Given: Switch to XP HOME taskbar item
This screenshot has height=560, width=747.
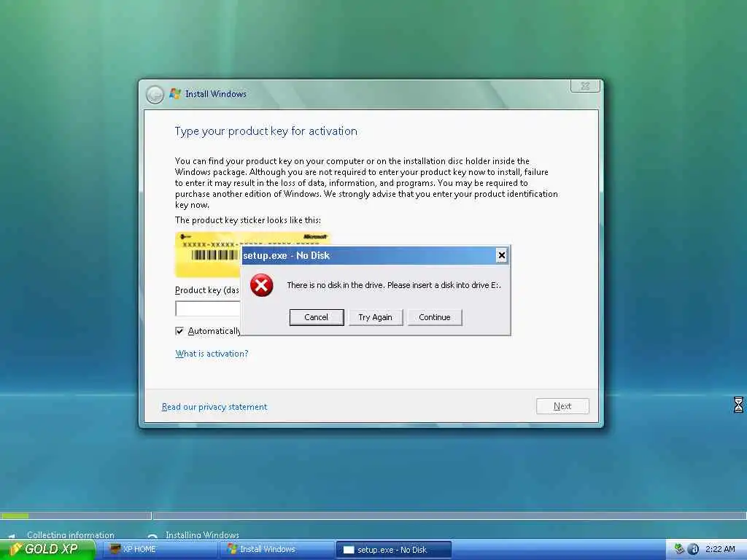Looking at the screenshot, I should [x=160, y=550].
